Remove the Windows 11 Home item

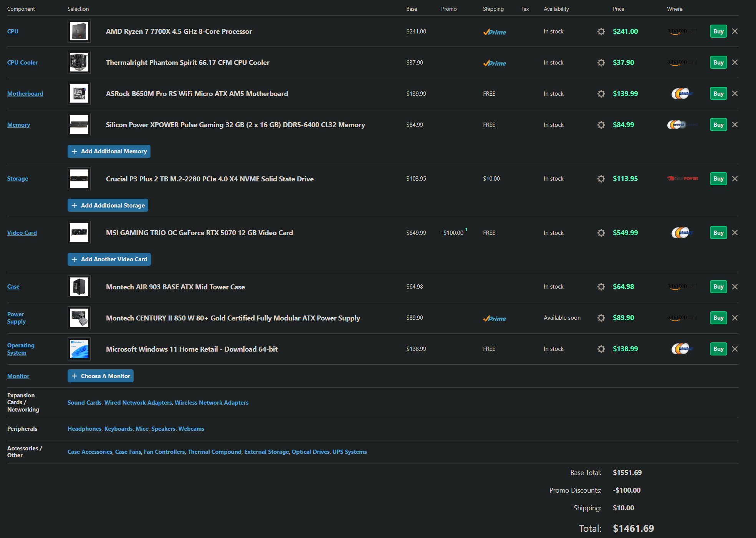(x=735, y=349)
